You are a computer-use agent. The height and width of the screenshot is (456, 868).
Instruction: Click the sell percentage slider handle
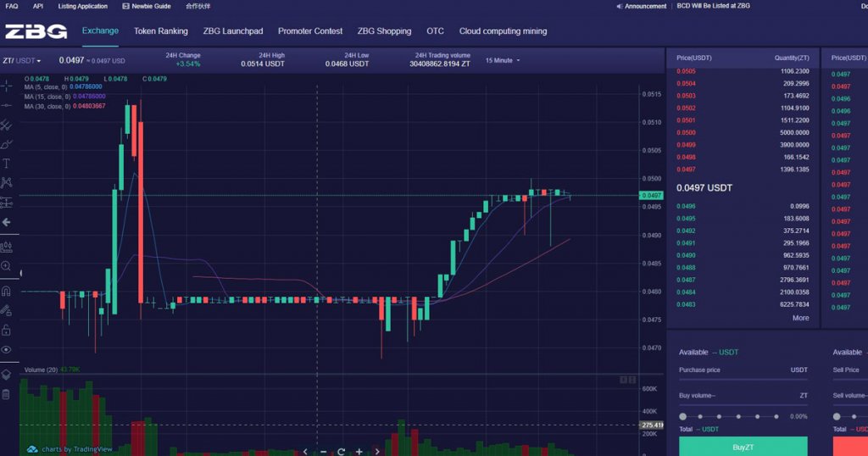pos(837,416)
